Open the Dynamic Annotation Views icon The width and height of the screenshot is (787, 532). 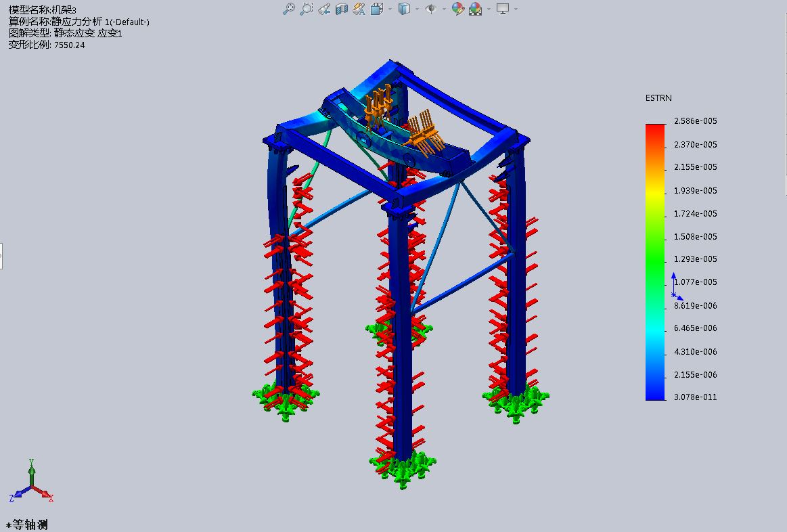coord(359,9)
